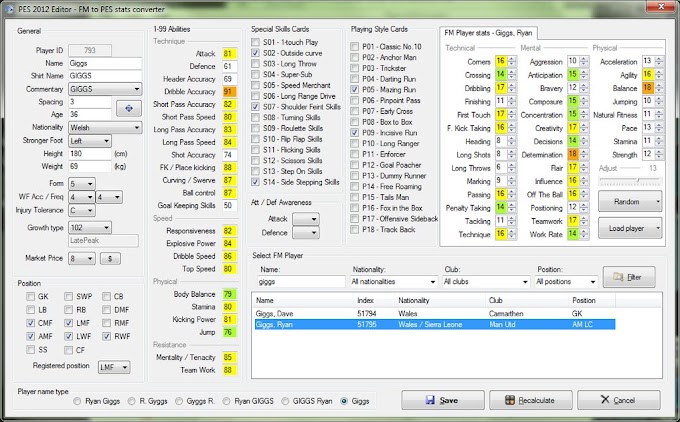Viewport: 680px width, 422px height.
Task: Close the stats converter window
Action: pos(661,7)
